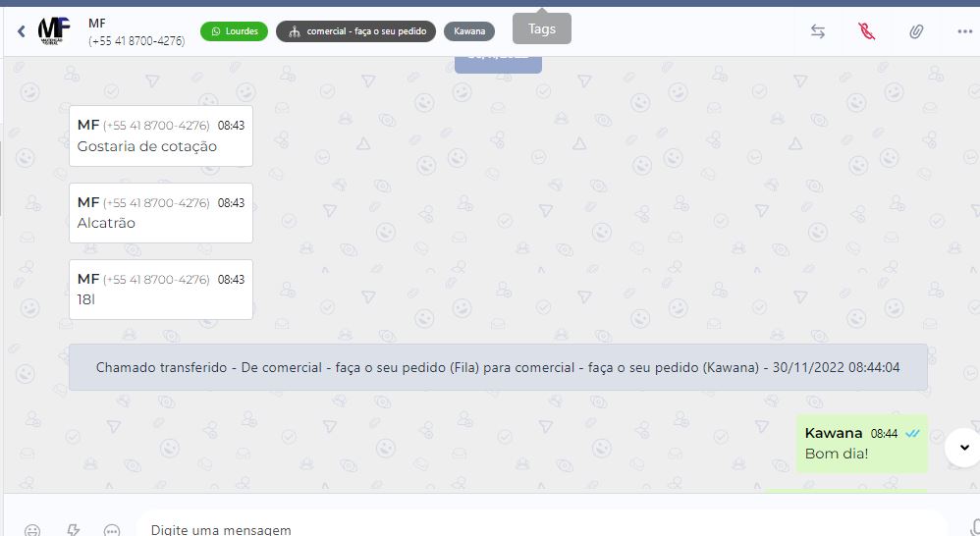Click the red end call icon
Viewport: 980px width, 536px height.
(866, 31)
